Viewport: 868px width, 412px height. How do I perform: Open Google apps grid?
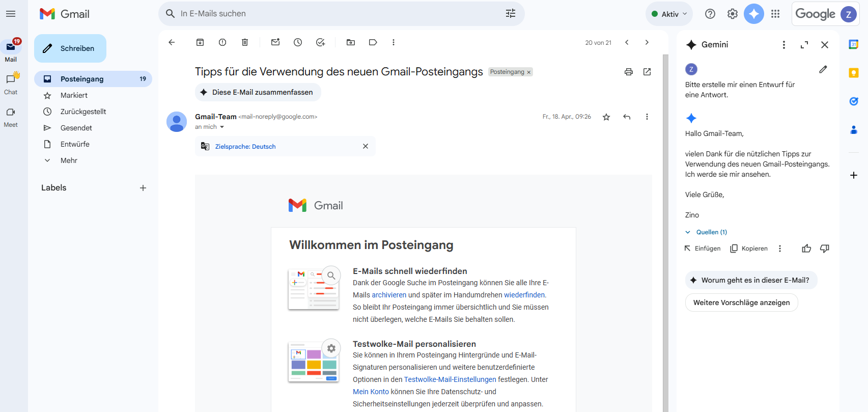coord(775,14)
